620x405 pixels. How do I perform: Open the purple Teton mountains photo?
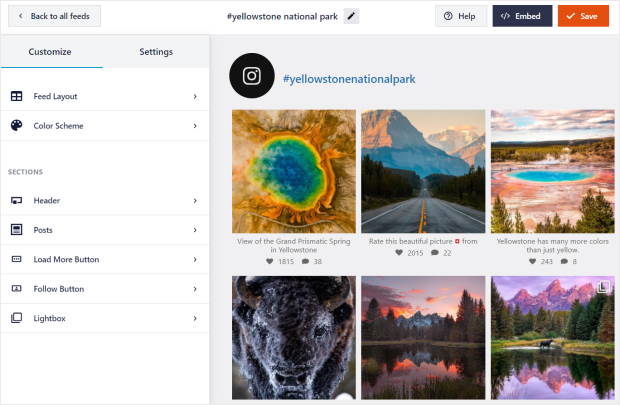tap(552, 338)
